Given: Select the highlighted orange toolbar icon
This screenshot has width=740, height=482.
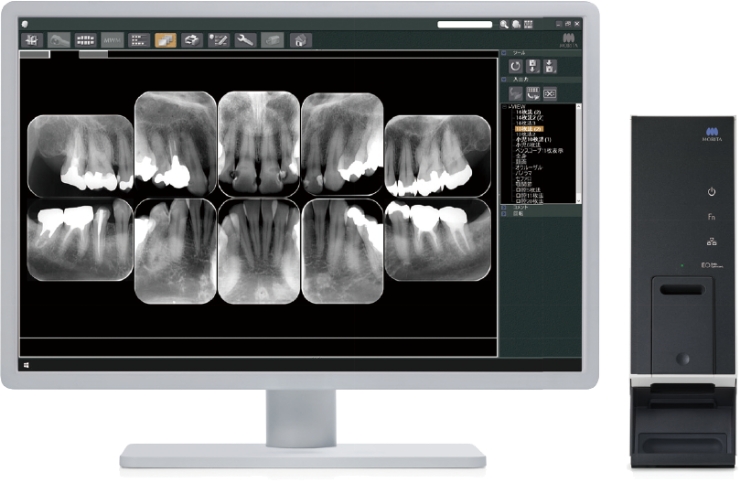Looking at the screenshot, I should (166, 41).
